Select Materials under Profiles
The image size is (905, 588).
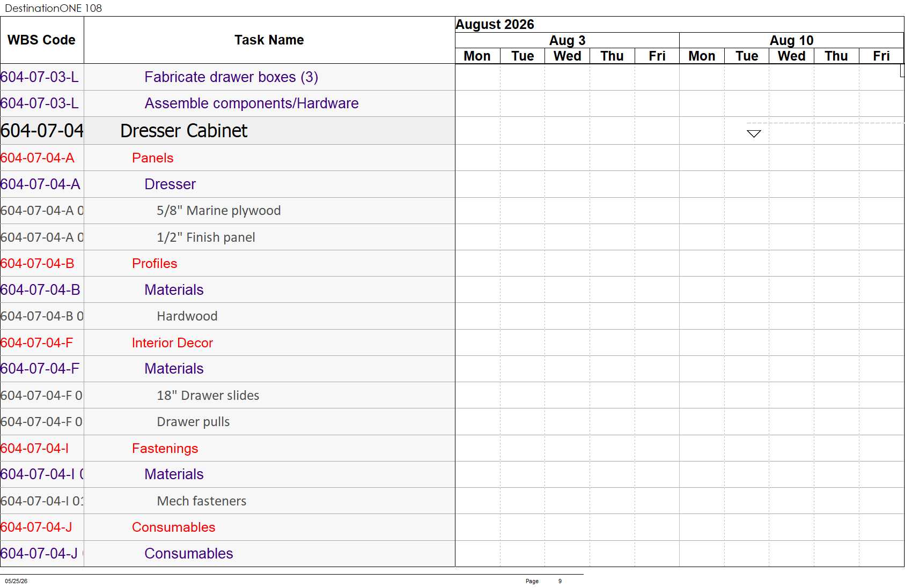pyautogui.click(x=174, y=290)
